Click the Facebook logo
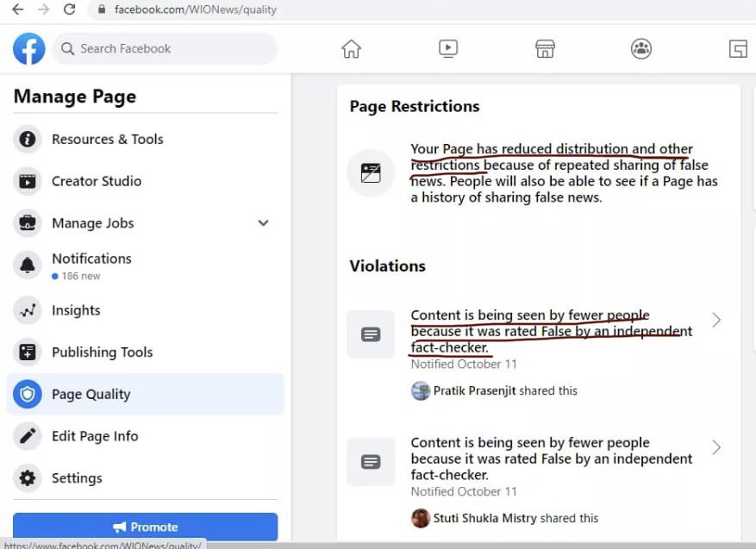 29,48
